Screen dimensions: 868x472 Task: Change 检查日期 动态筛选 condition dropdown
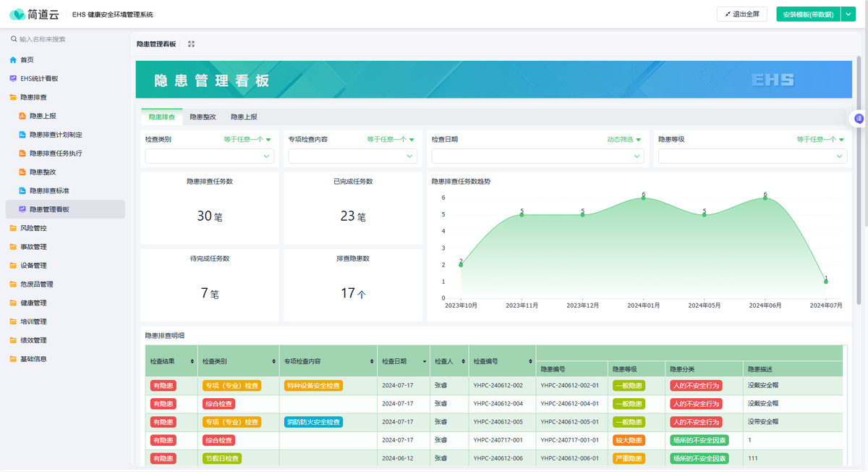click(624, 139)
